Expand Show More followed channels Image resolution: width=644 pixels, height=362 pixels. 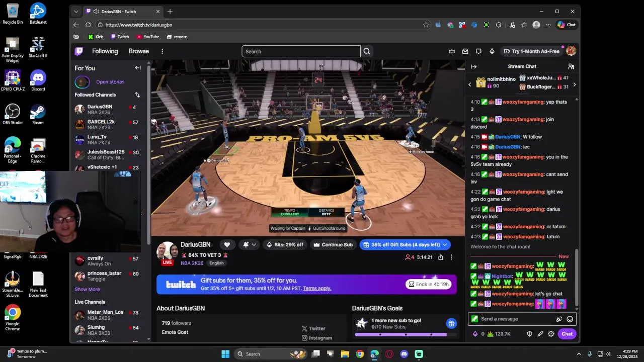click(x=87, y=289)
